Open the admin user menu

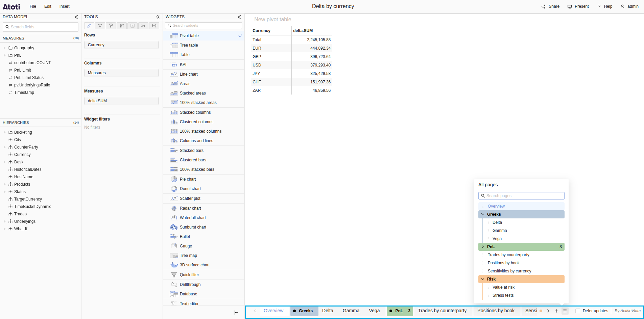(x=629, y=6)
